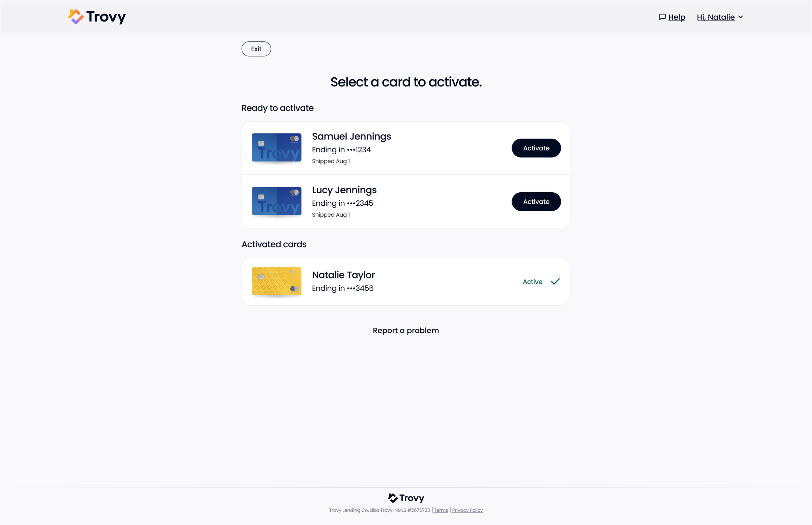Click the chevron beside Hi, Natalie
Screen dimensions: 812x525
[x=741, y=17]
